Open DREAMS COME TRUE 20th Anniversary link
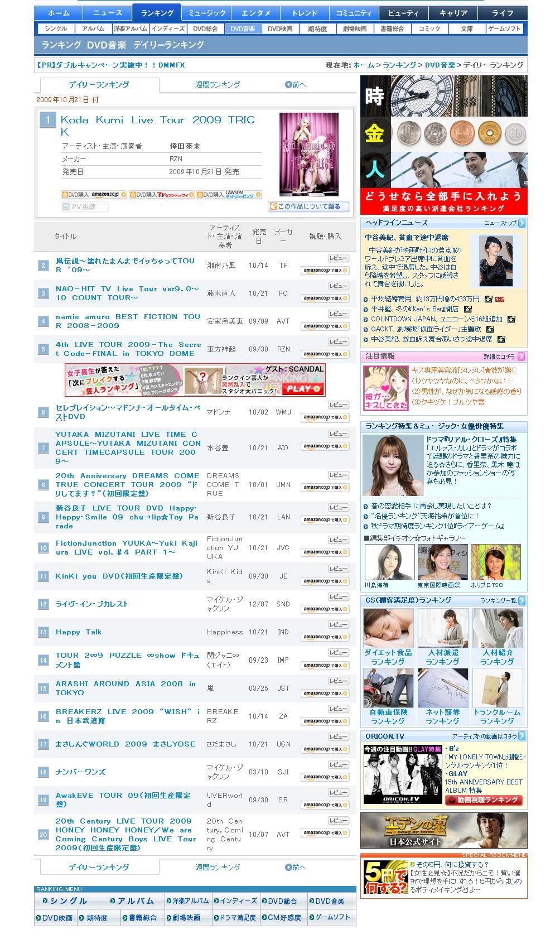The width and height of the screenshot is (560, 934). pos(128,484)
